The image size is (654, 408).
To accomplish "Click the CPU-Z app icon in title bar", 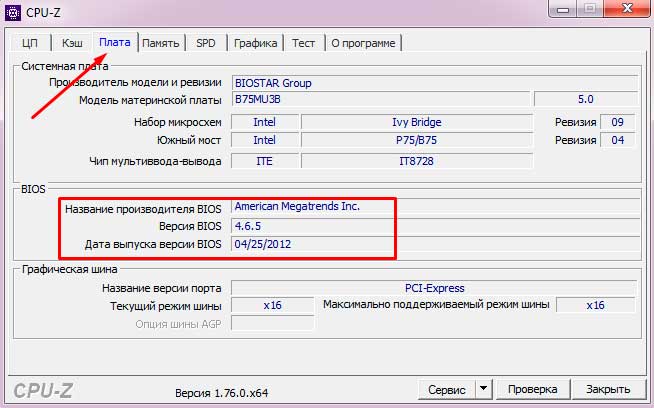I will tap(13, 13).
